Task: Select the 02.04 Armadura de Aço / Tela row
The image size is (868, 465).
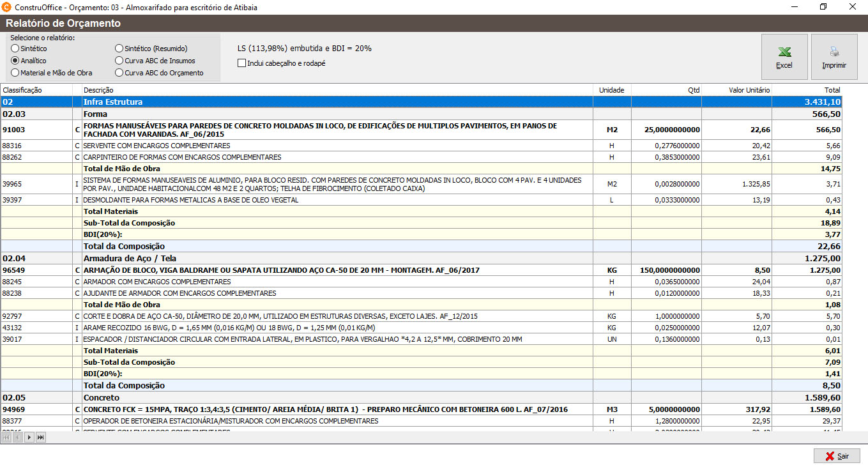Action: click(x=422, y=259)
